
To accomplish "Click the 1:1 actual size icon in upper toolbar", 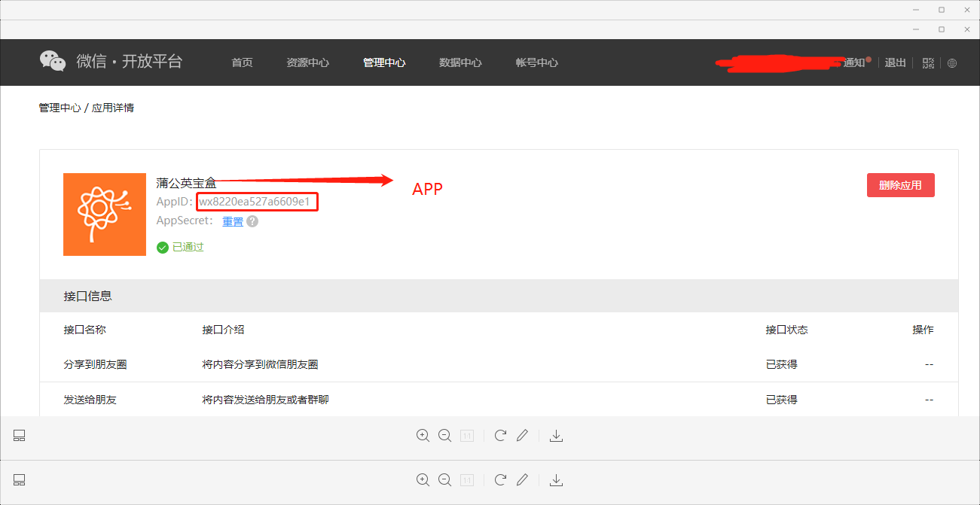I will point(467,436).
